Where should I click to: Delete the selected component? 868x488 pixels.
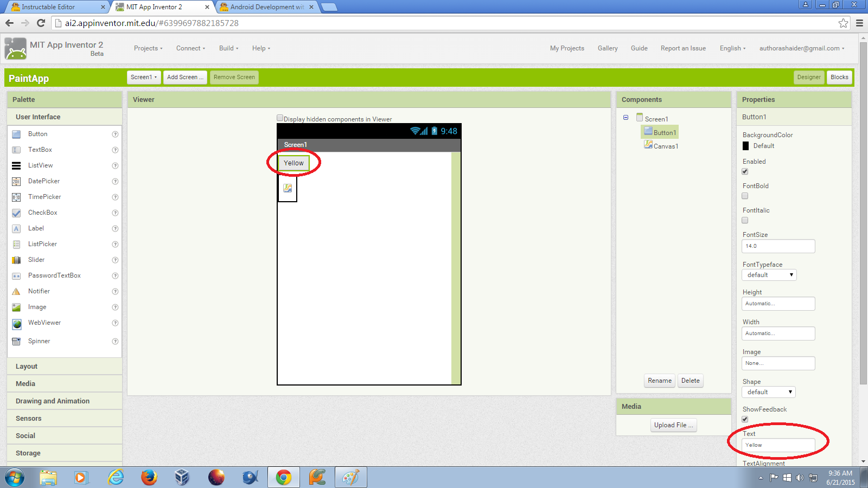(x=691, y=381)
